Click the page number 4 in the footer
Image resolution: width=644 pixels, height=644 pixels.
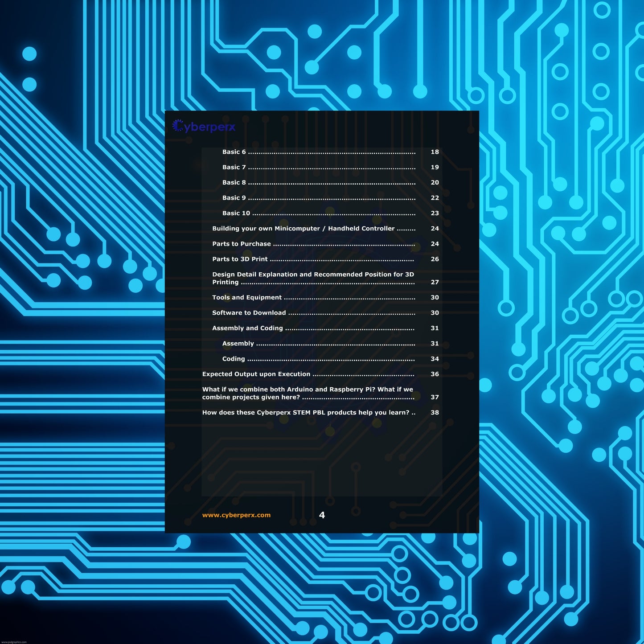click(322, 515)
